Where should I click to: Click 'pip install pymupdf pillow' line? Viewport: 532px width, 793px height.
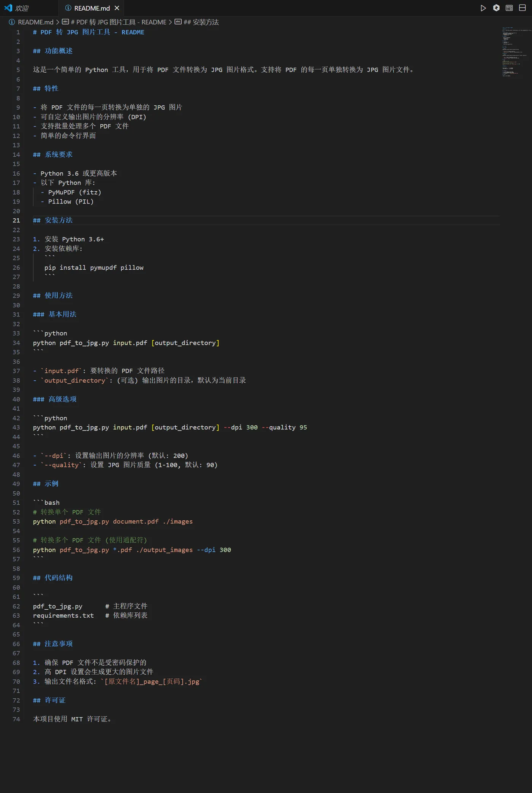[x=94, y=267]
